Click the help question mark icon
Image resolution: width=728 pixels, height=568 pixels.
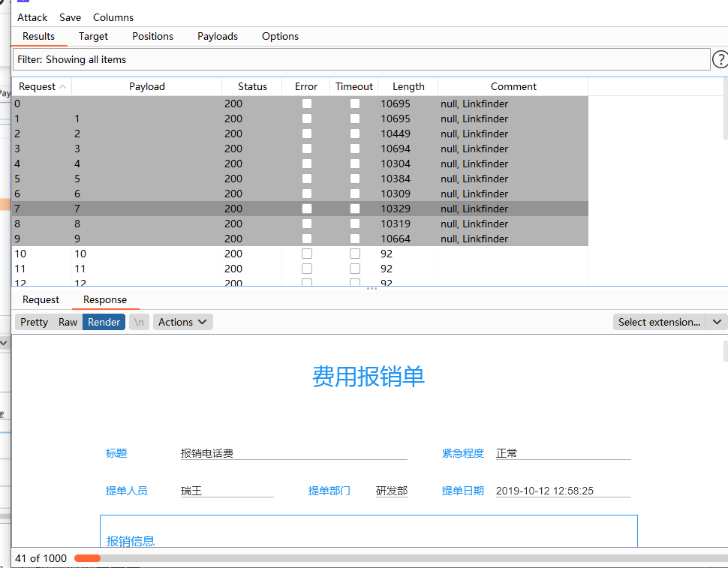720,59
